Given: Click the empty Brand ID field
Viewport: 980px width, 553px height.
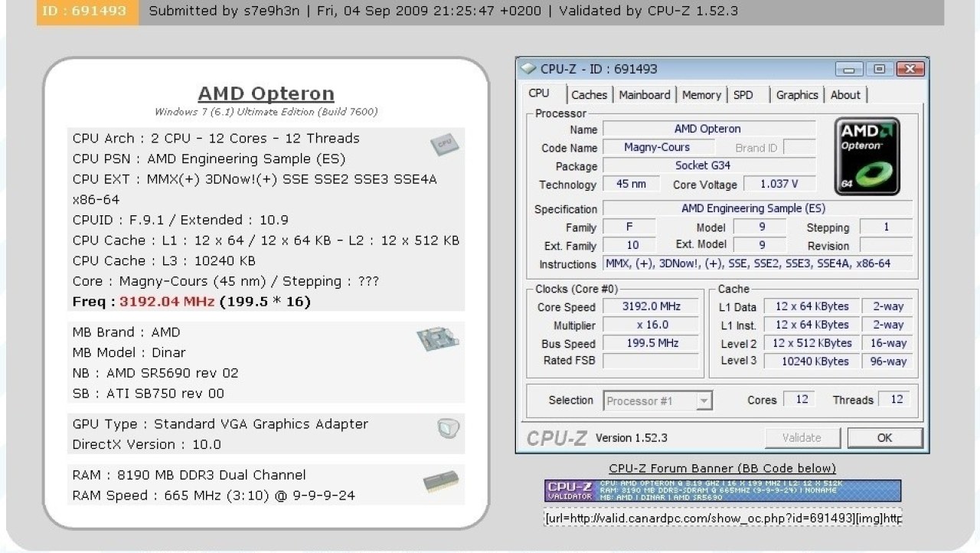Looking at the screenshot, I should point(799,147).
